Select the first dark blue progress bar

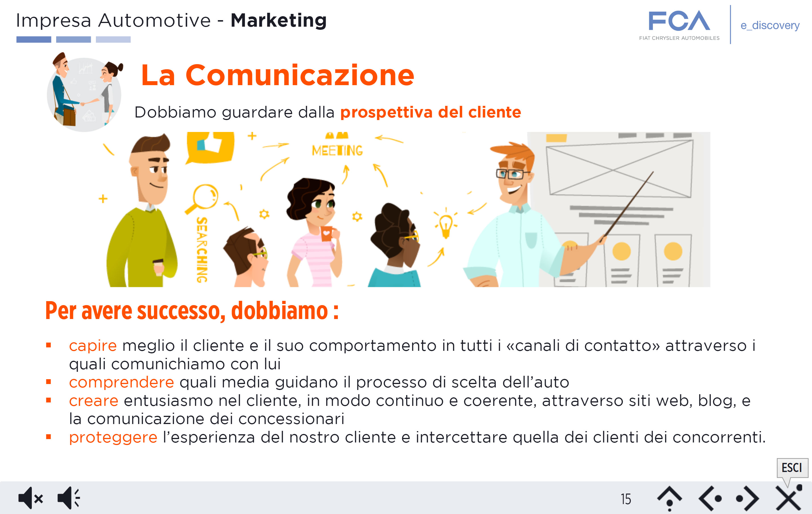[34, 39]
